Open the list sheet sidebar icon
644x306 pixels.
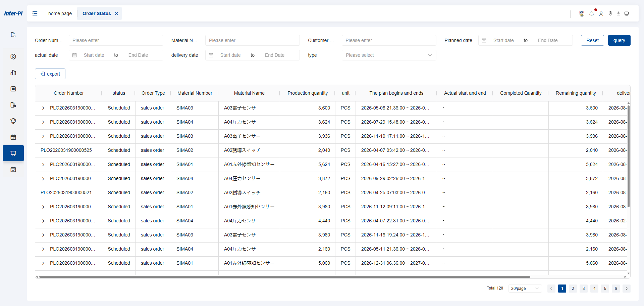coord(13,89)
